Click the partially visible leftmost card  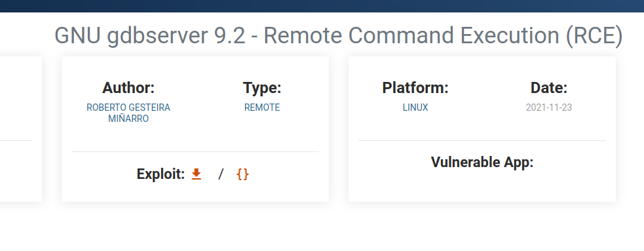click(20, 129)
